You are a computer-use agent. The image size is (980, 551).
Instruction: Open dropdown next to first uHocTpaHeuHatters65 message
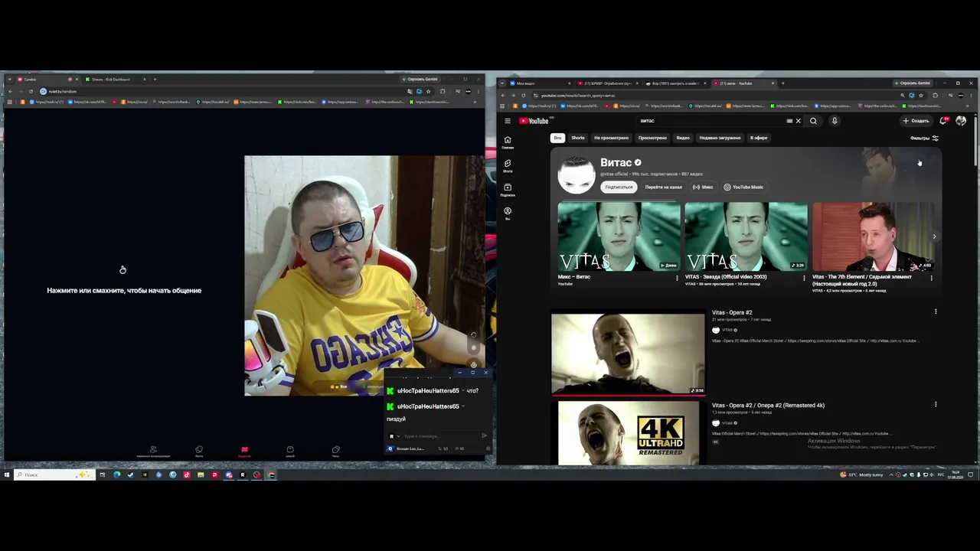coord(464,391)
